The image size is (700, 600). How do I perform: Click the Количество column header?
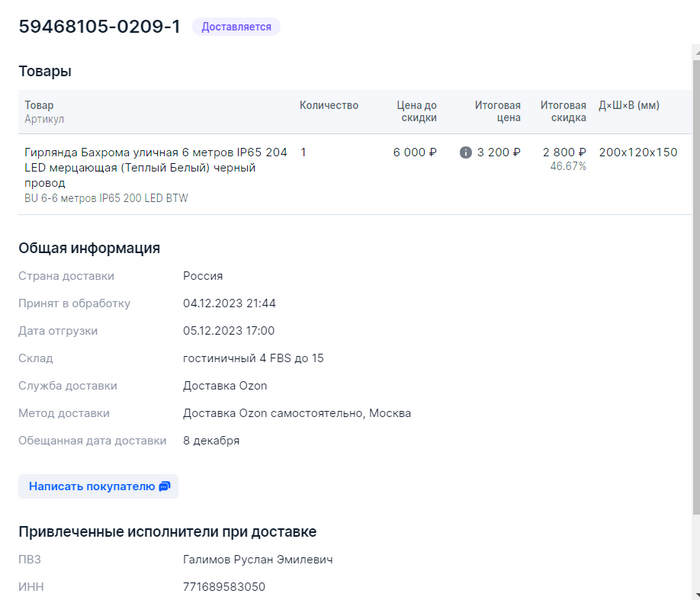tap(328, 105)
